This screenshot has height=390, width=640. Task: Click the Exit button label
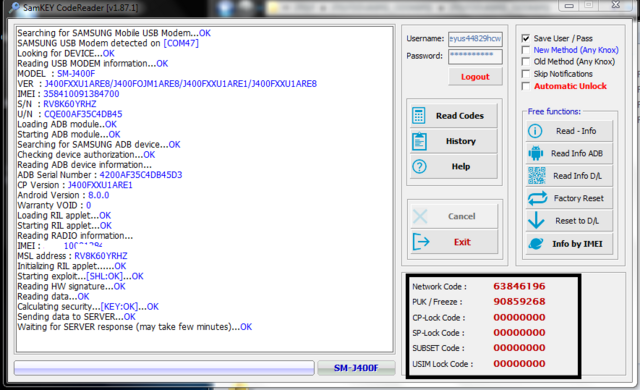[x=462, y=242]
